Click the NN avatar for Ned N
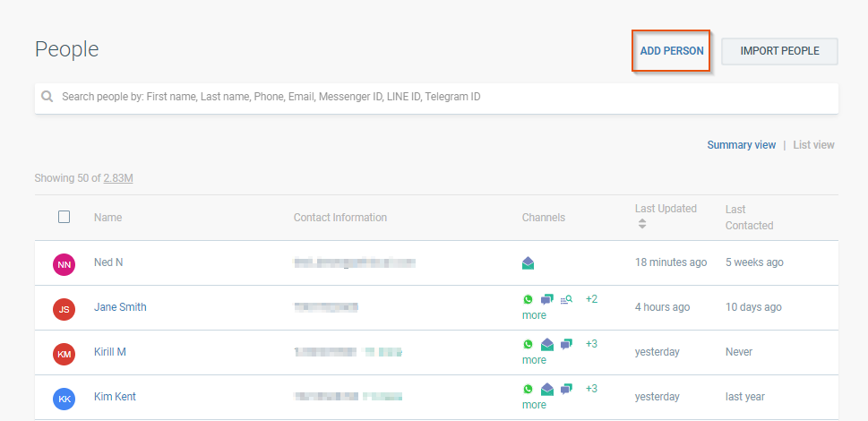 [64, 264]
